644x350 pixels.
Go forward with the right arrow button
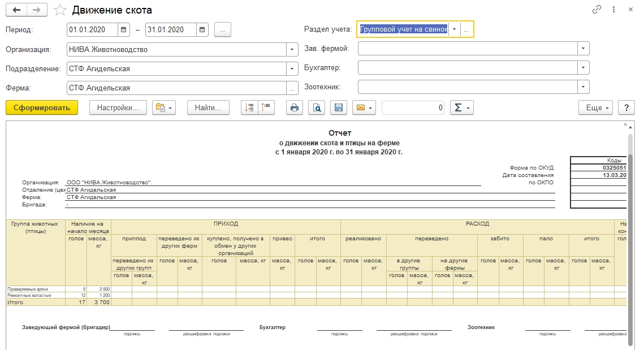(37, 10)
